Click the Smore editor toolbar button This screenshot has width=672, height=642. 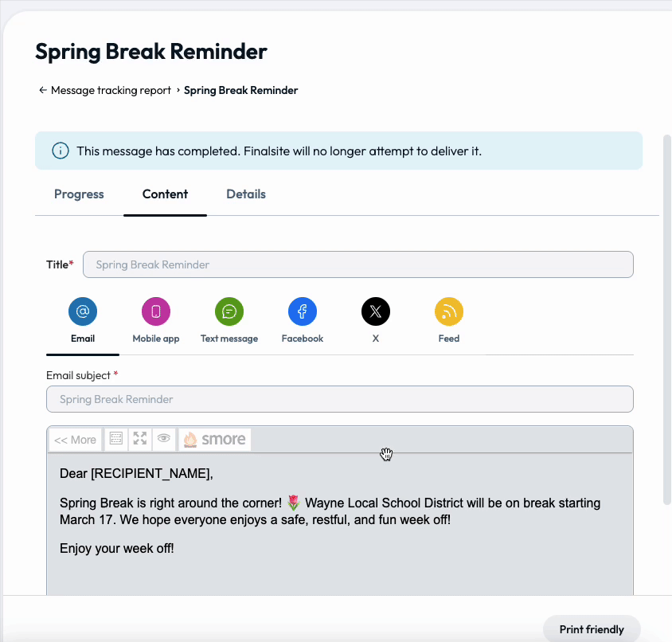pyautogui.click(x=215, y=440)
